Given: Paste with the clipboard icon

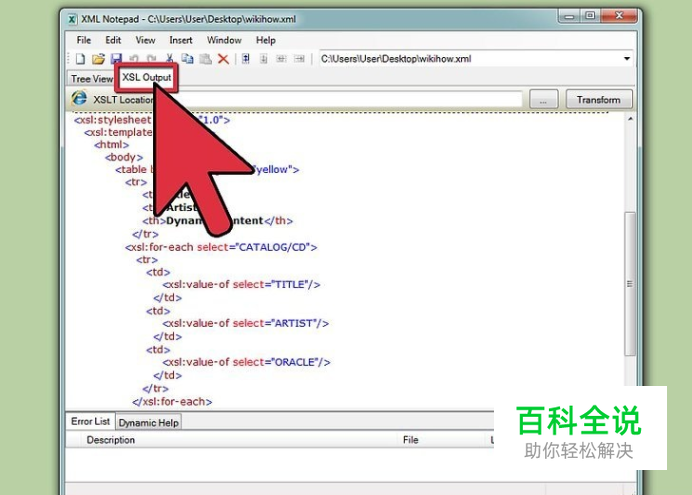Looking at the screenshot, I should 205,59.
